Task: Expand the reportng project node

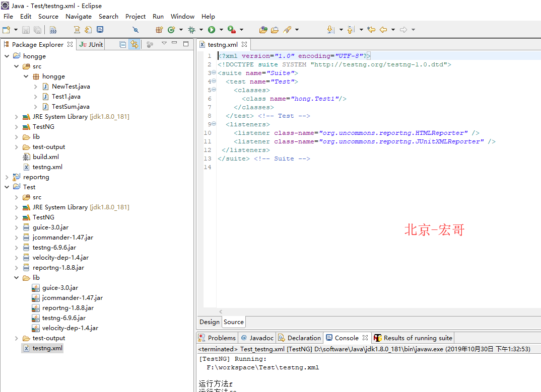Action: (x=7, y=177)
